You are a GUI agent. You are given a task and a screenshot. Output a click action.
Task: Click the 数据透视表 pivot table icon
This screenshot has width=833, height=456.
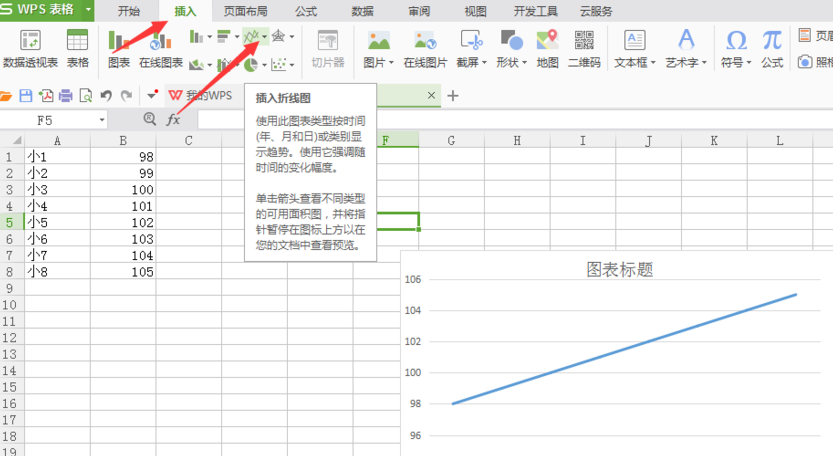30,41
